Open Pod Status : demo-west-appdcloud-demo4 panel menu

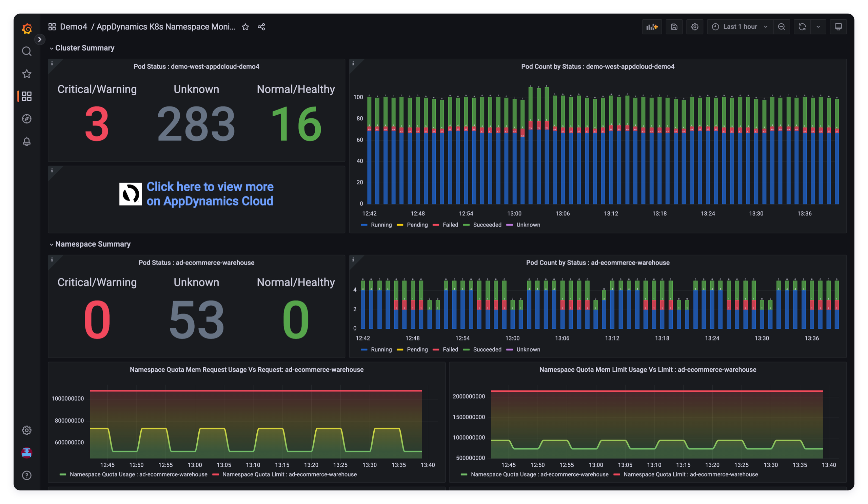[196, 66]
